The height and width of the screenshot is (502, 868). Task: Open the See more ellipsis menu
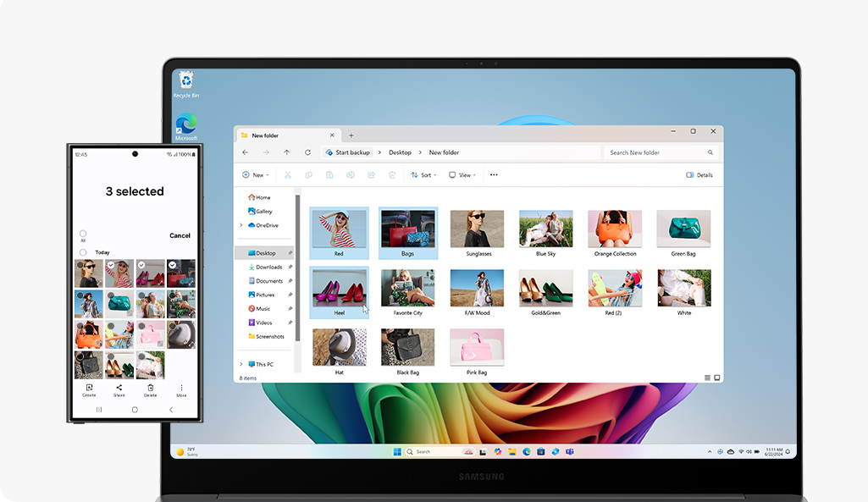coord(494,175)
